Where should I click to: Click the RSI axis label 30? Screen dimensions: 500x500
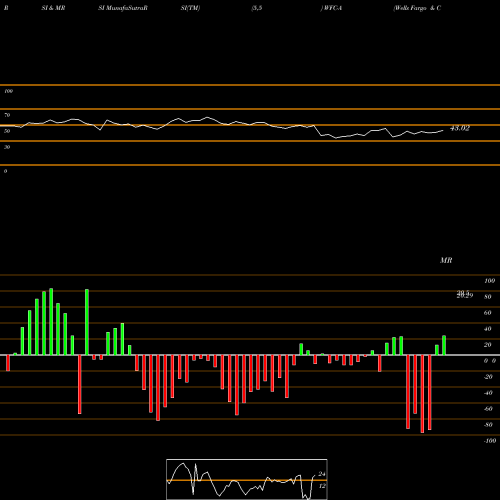coord(7,147)
